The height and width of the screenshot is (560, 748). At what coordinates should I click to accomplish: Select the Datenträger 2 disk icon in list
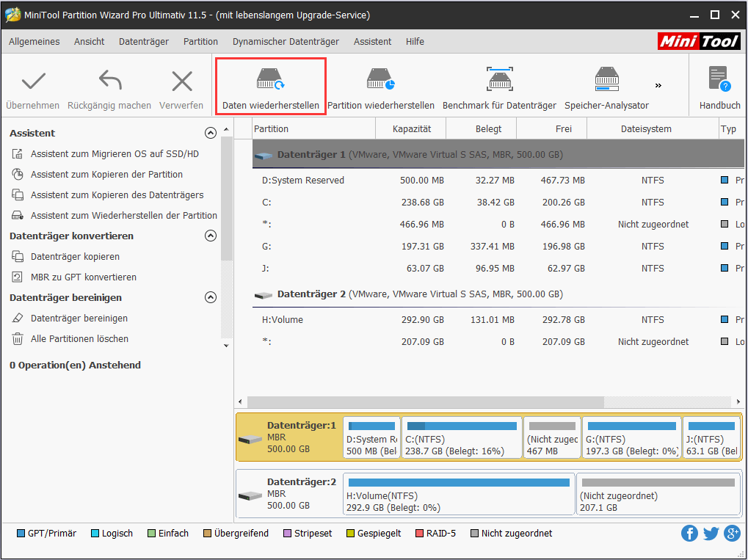[264, 295]
